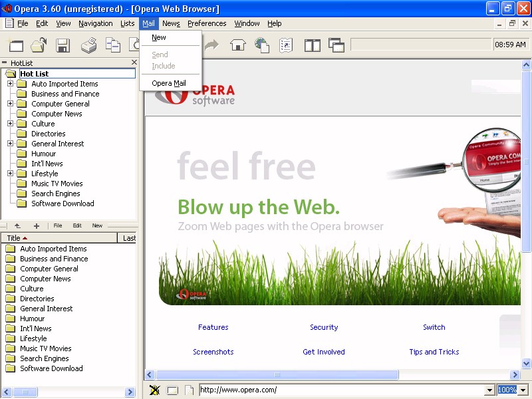Click the Tile windows toolbar icon

[312, 45]
